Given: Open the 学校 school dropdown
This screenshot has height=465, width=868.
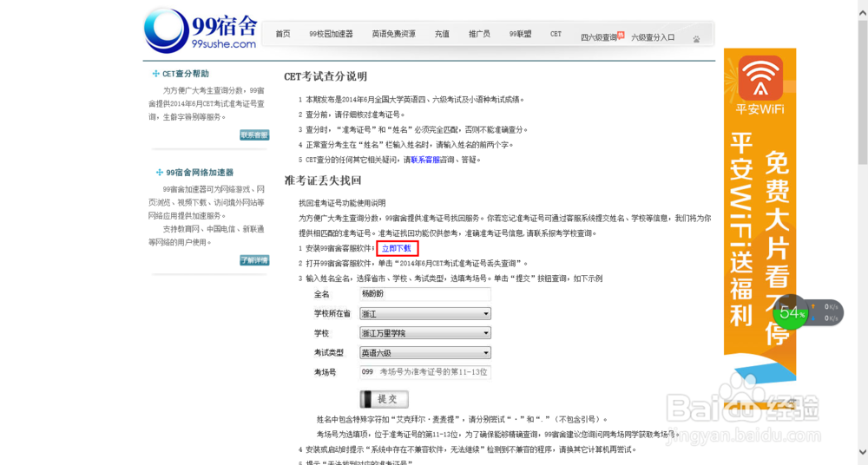Looking at the screenshot, I should [x=424, y=333].
